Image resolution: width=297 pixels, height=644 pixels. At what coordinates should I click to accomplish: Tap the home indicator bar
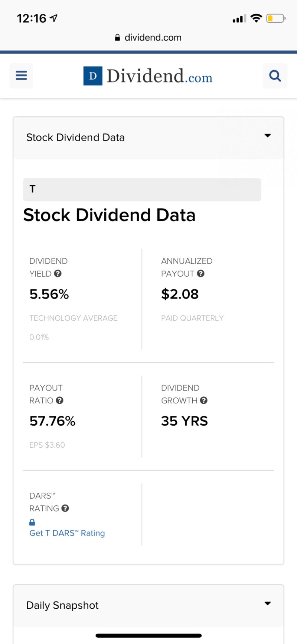pyautogui.click(x=148, y=636)
